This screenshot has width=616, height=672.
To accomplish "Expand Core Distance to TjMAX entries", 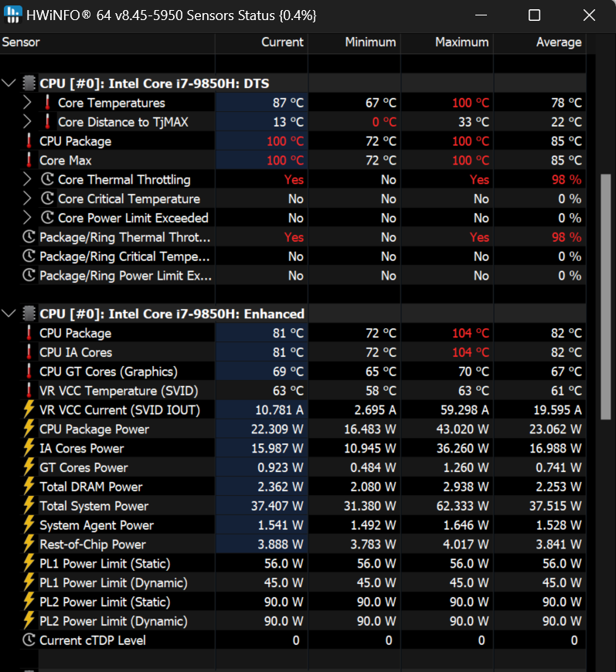I will tap(28, 122).
